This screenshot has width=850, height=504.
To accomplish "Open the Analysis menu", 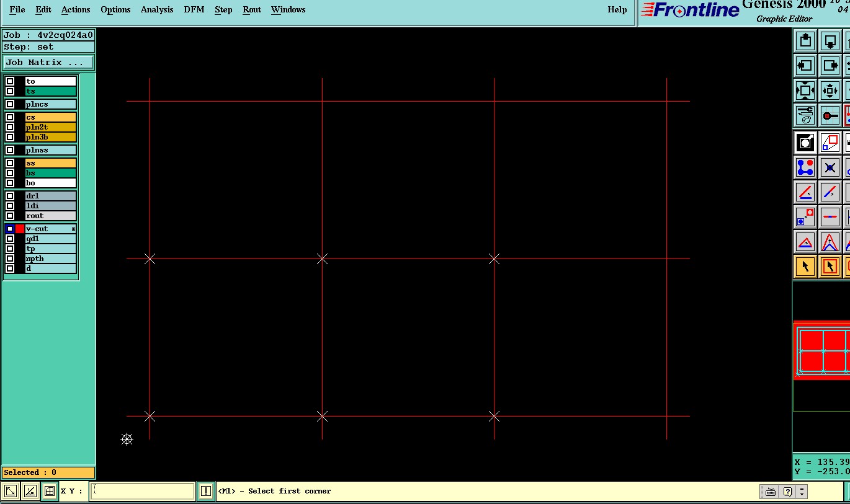I will (157, 9).
